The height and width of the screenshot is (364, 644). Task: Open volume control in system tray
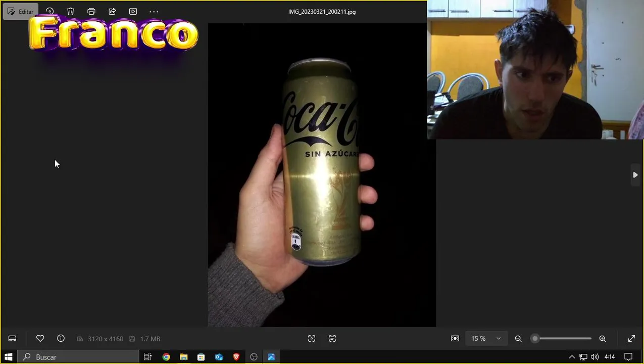point(595,357)
